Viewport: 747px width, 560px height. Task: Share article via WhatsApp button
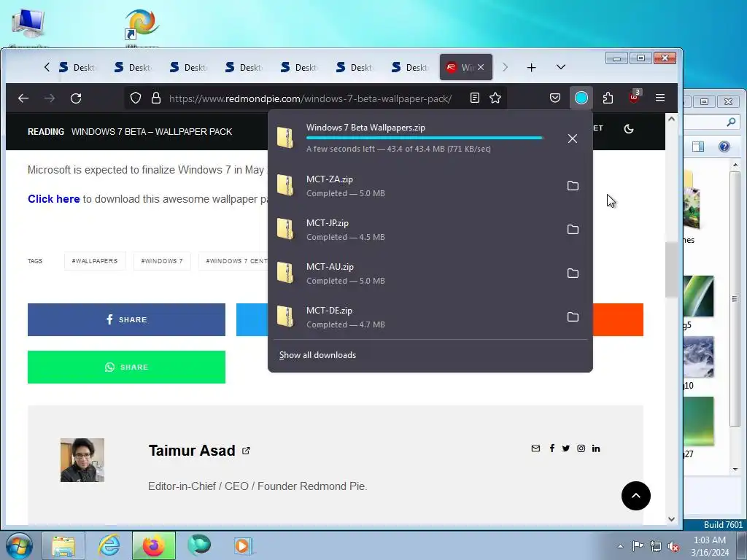(126, 367)
